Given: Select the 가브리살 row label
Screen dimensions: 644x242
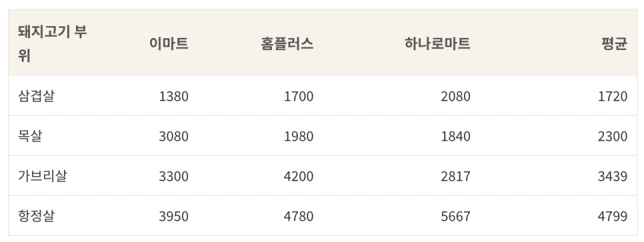Looking at the screenshot, I should point(42,176).
